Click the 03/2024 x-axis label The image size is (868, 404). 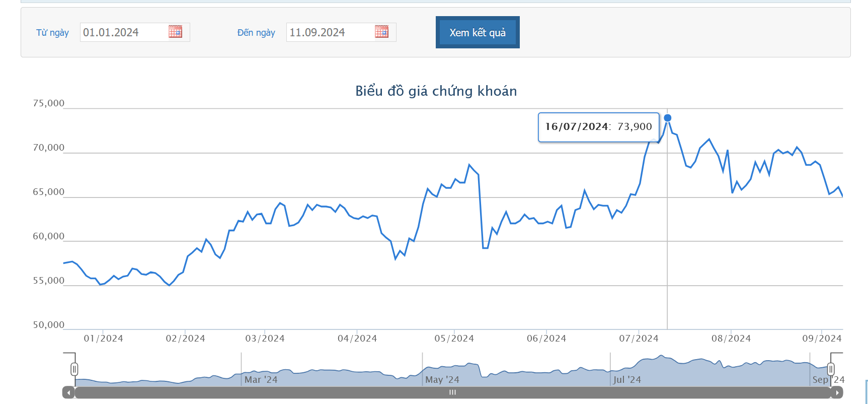tap(265, 339)
